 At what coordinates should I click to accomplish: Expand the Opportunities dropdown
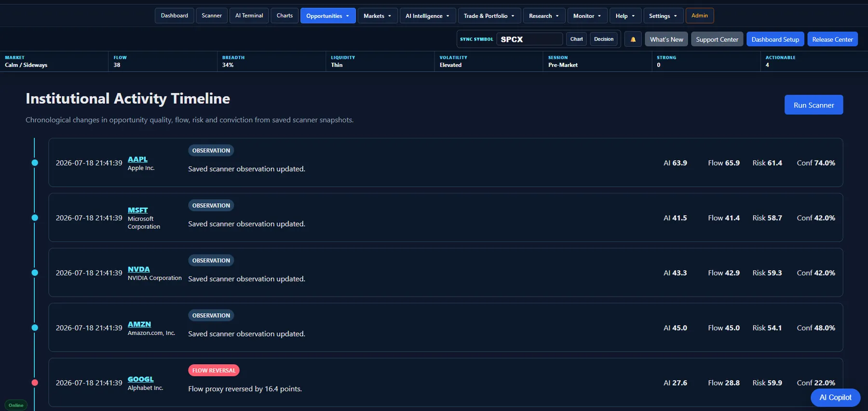click(328, 15)
